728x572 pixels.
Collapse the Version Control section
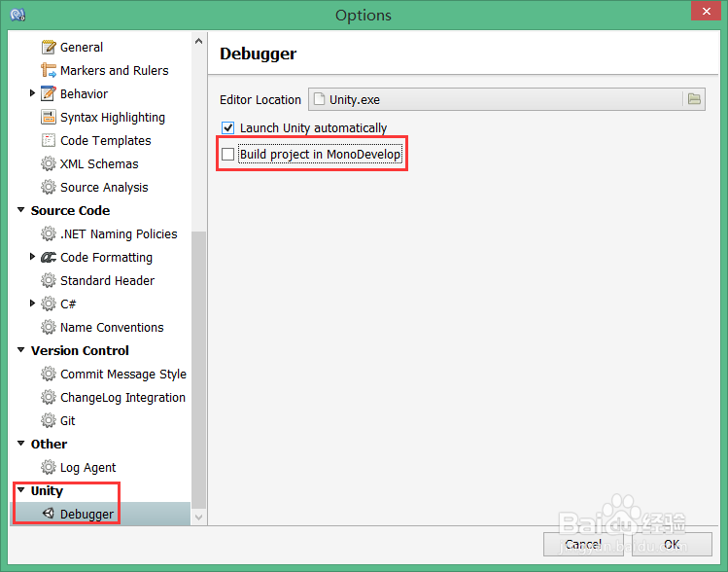tap(20, 350)
